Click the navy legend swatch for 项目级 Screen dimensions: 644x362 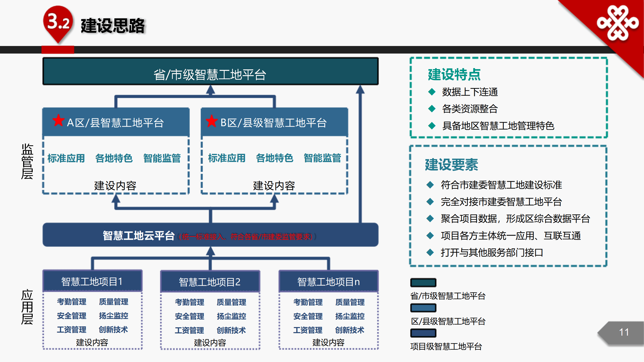(423, 333)
